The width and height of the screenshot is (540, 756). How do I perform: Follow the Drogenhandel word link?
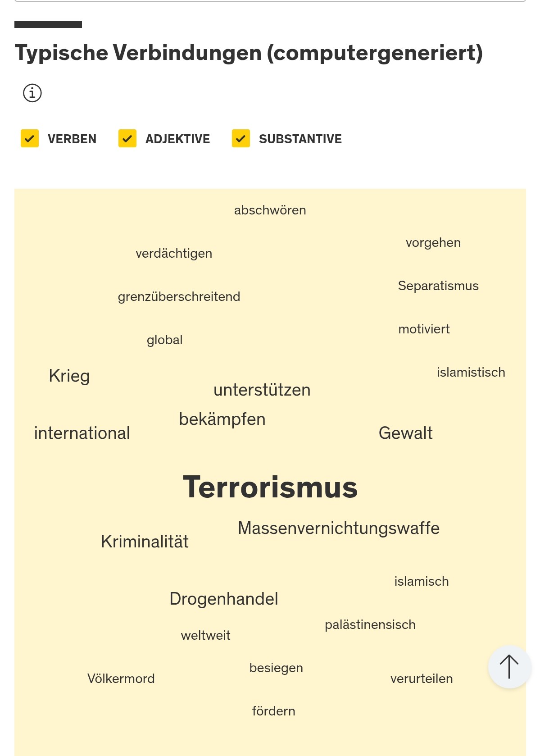point(224,599)
